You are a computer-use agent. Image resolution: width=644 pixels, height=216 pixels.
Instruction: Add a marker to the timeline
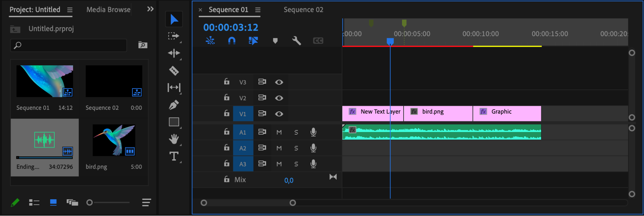(275, 41)
